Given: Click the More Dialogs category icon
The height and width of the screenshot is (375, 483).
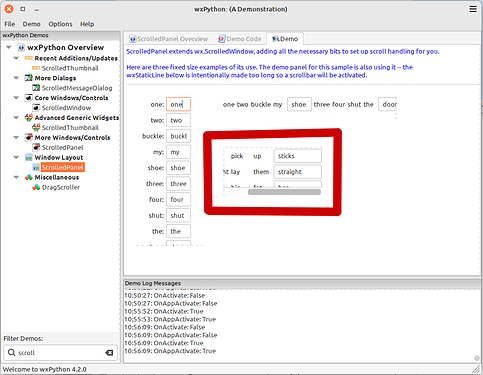Looking at the screenshot, I should point(29,78).
